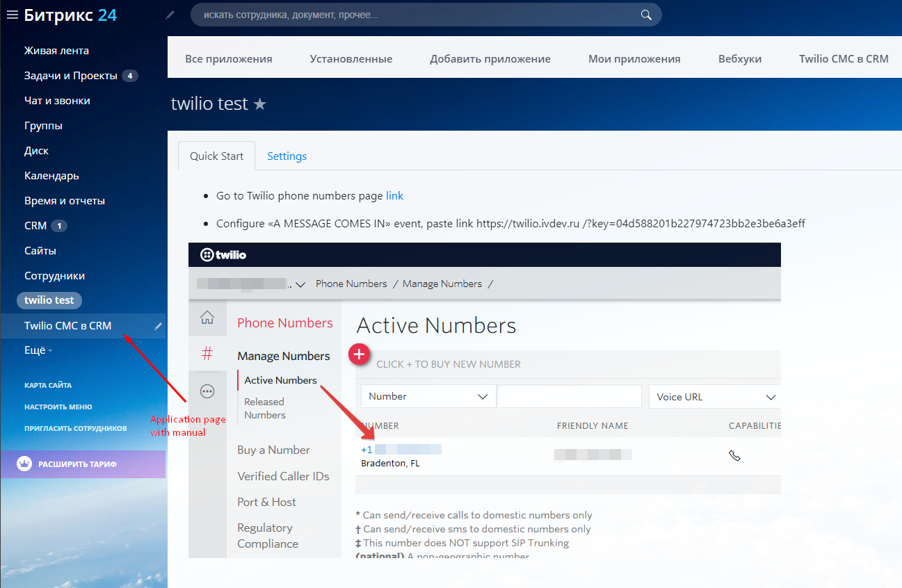Viewport: 902px width, 588px height.
Task: Open Twilio СМС в CRM in the left sidebar
Action: pyautogui.click(x=67, y=326)
